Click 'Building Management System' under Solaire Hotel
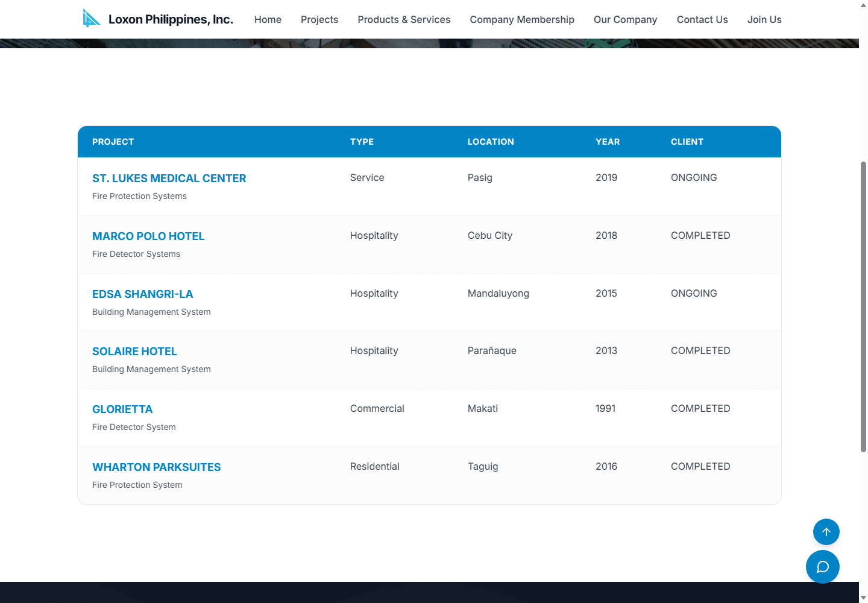The image size is (868, 603). click(x=151, y=369)
